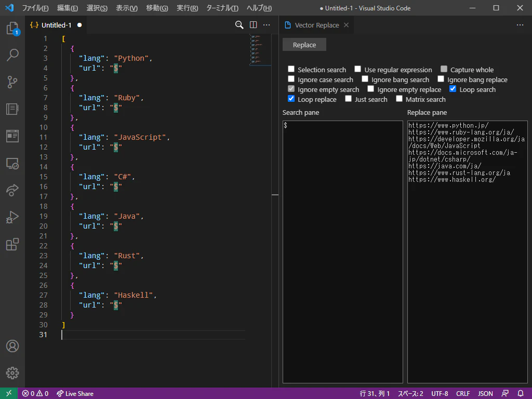Screen dimensions: 532x399
Task: Change line ending via CRLF status item
Action: [463, 394]
